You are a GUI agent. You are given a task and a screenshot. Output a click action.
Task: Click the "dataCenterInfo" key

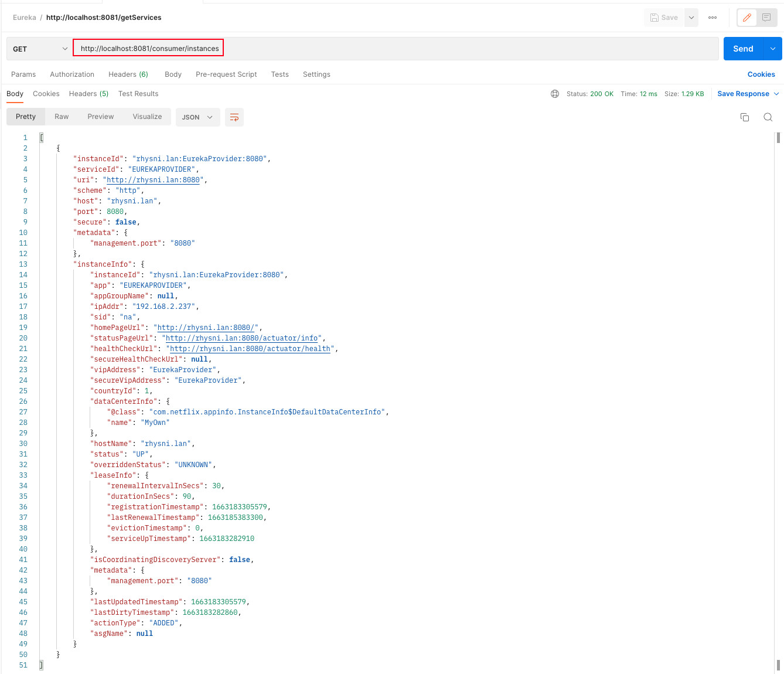point(124,401)
